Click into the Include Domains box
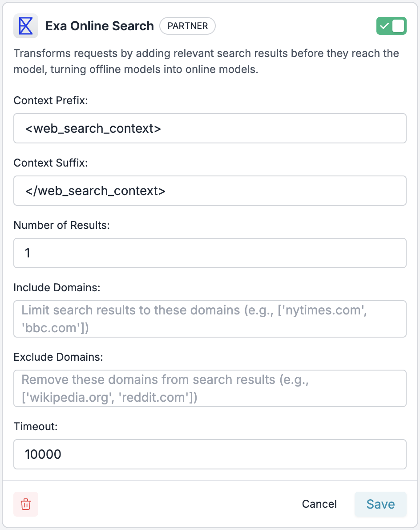This screenshot has width=420, height=530. pos(210,319)
